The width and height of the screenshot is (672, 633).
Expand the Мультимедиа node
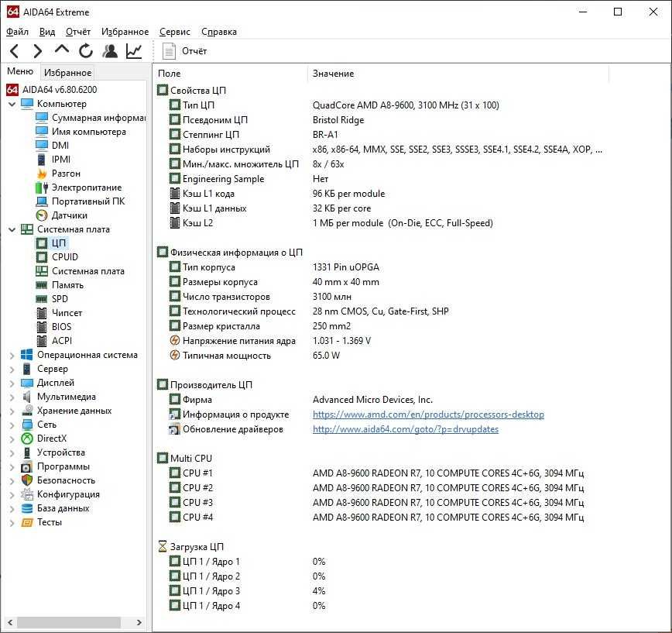[12, 397]
